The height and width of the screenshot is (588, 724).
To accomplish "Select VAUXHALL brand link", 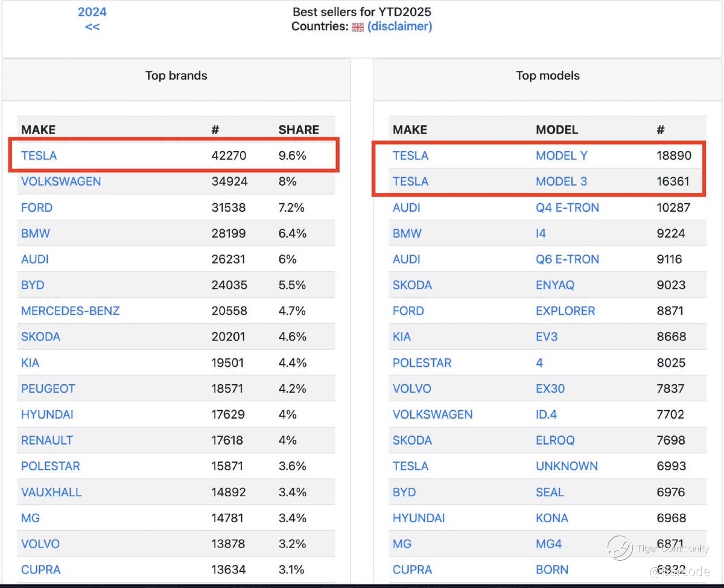I will point(51,492).
